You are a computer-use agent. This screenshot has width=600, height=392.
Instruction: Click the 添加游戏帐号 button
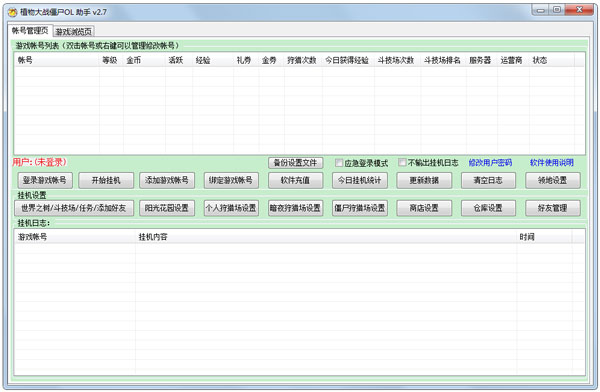[167, 180]
